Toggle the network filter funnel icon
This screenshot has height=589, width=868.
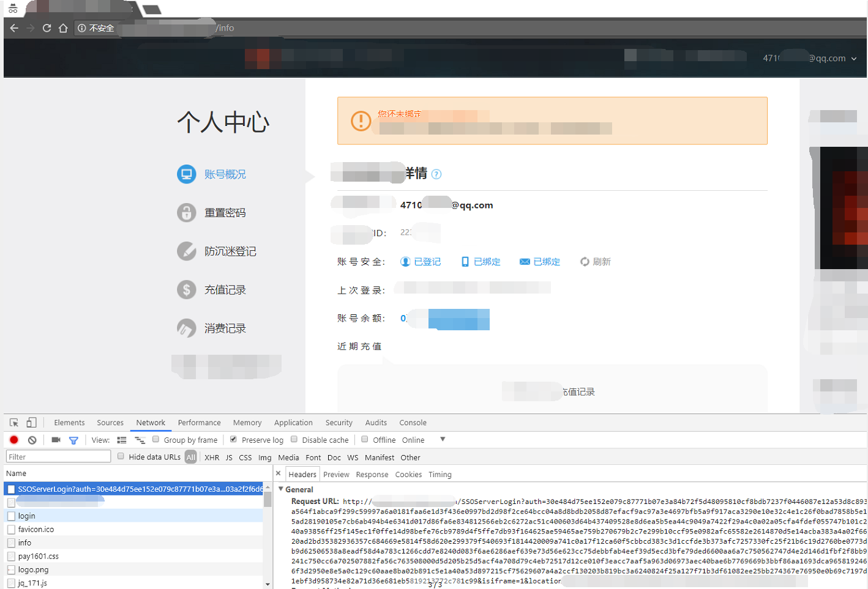click(x=73, y=440)
